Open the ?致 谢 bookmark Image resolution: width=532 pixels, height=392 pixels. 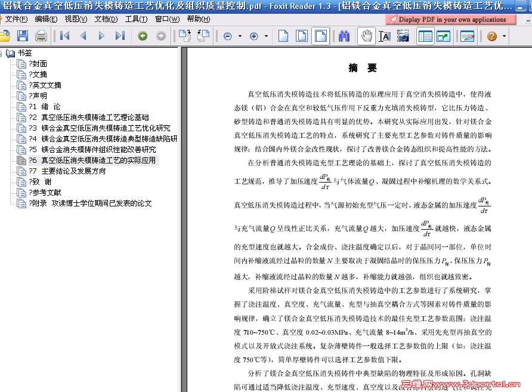[40, 182]
